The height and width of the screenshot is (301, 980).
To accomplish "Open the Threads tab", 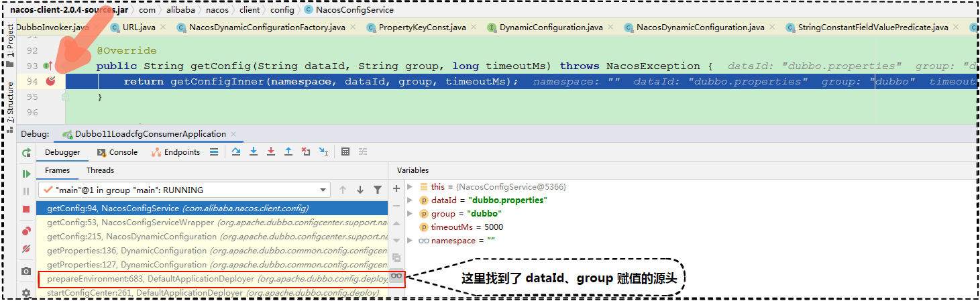I will (100, 170).
